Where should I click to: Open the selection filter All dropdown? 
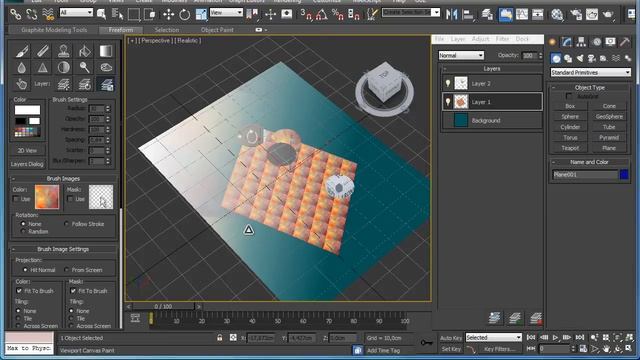(x=76, y=13)
